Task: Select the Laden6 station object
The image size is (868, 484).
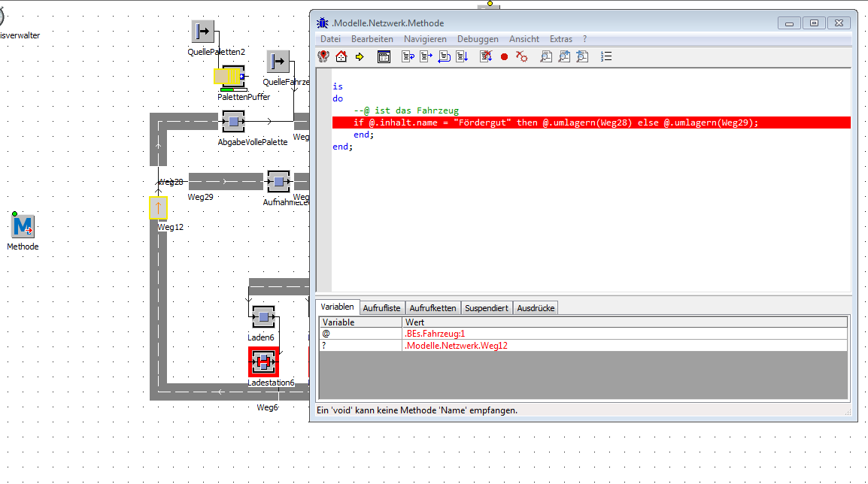Action: coord(263,317)
